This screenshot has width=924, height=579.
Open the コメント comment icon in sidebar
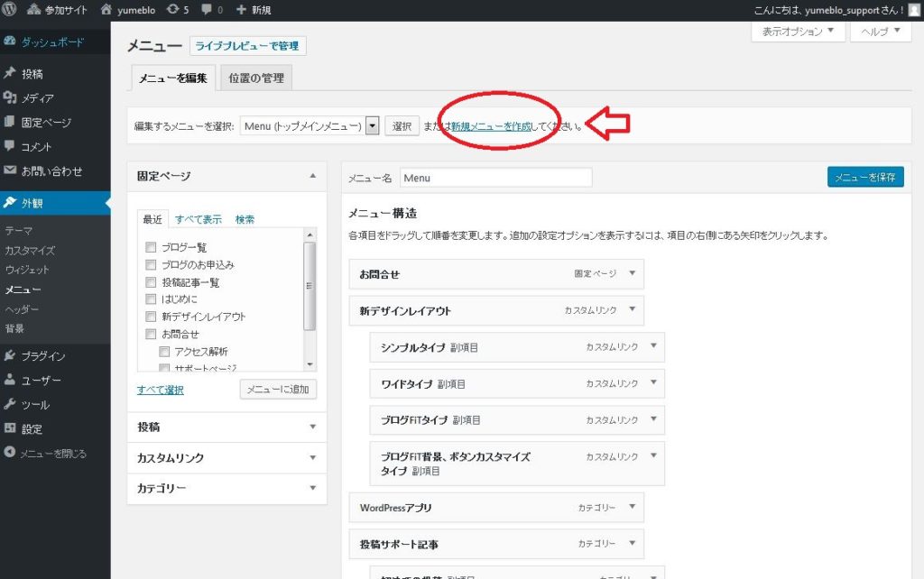pos(9,145)
